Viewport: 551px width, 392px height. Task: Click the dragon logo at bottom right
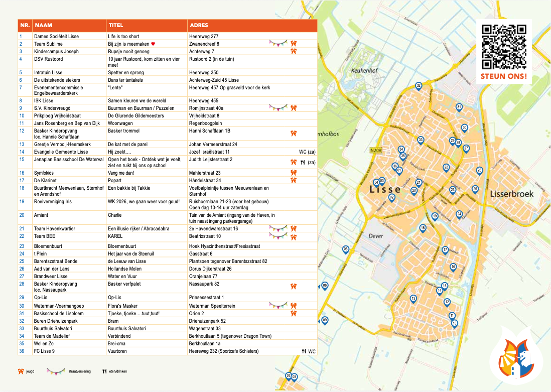[x=516, y=358]
